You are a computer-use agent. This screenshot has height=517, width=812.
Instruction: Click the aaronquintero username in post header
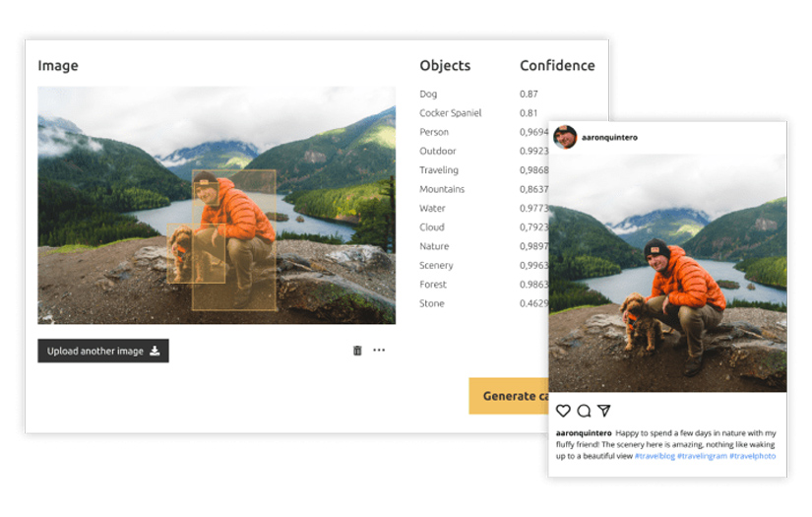click(609, 137)
